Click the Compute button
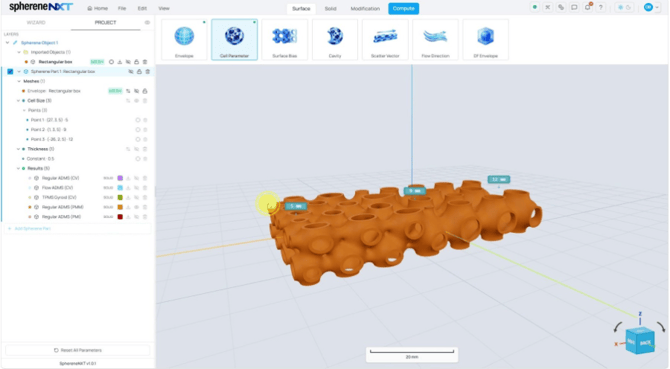 pyautogui.click(x=403, y=9)
